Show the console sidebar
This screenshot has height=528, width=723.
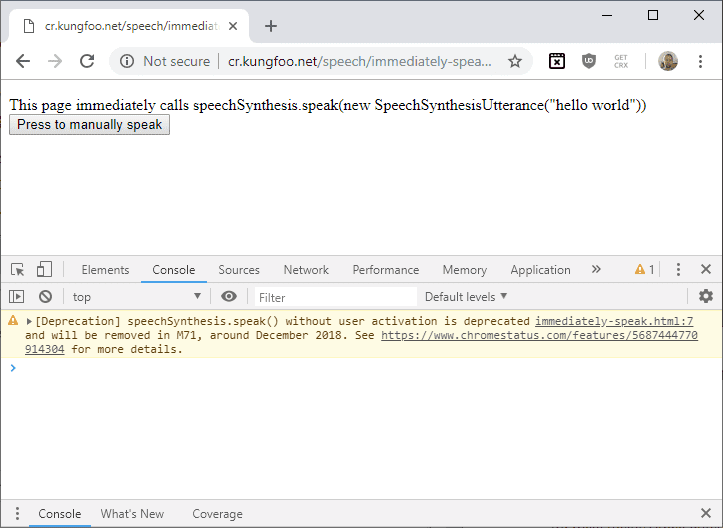coord(17,297)
